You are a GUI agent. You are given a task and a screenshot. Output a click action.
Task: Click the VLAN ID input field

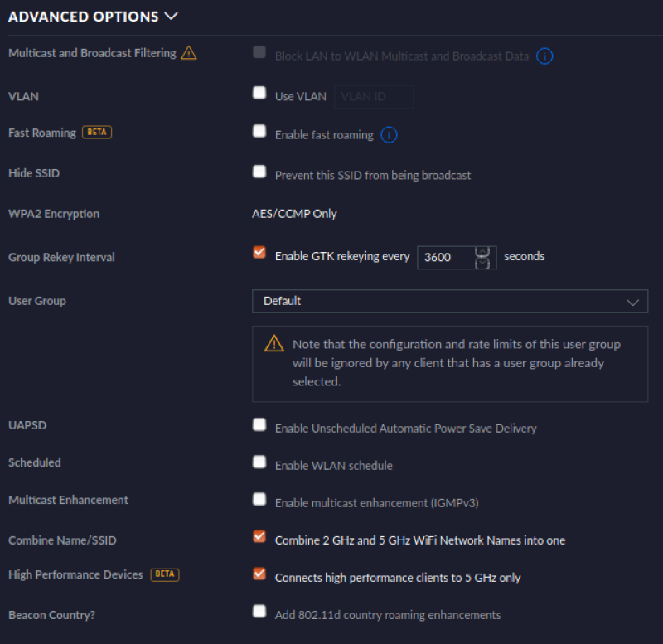tap(374, 97)
